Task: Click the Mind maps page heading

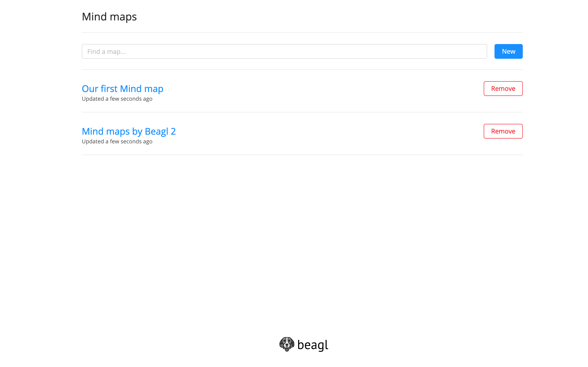Action: (x=109, y=17)
